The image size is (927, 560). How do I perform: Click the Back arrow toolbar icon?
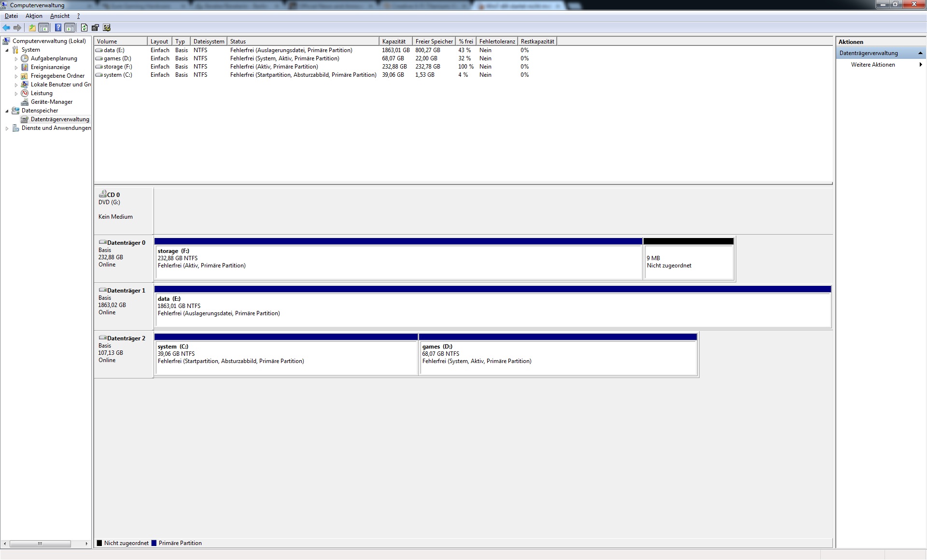6,28
